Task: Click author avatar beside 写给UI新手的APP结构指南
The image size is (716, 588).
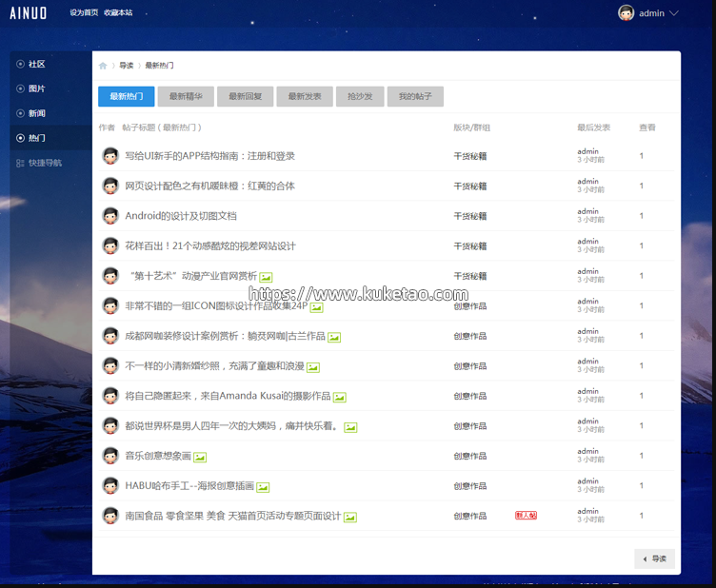Action: (x=110, y=156)
